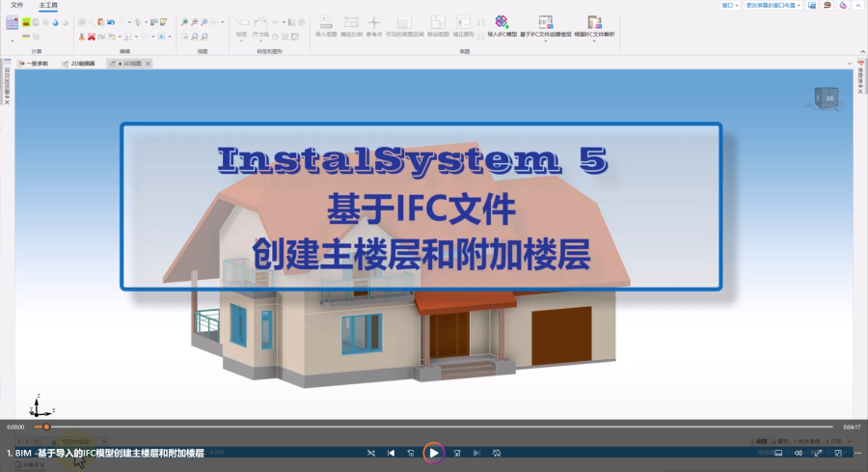Mute the video volume
Viewport: 868px width, 472px height.
(798, 453)
